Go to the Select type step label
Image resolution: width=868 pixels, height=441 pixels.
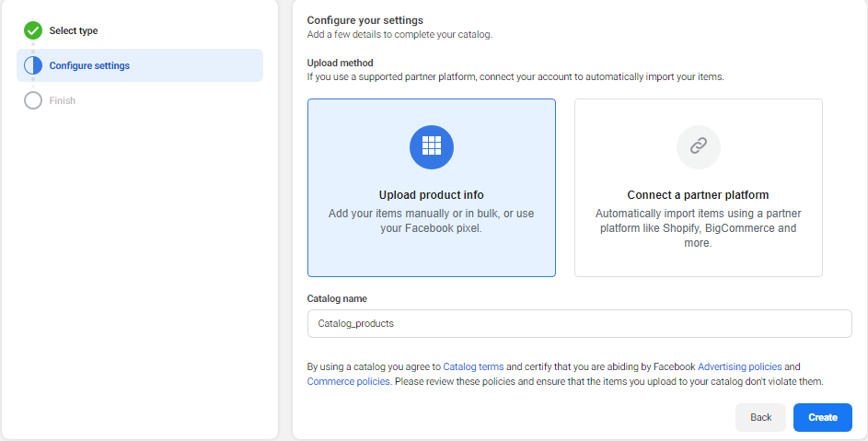(74, 31)
